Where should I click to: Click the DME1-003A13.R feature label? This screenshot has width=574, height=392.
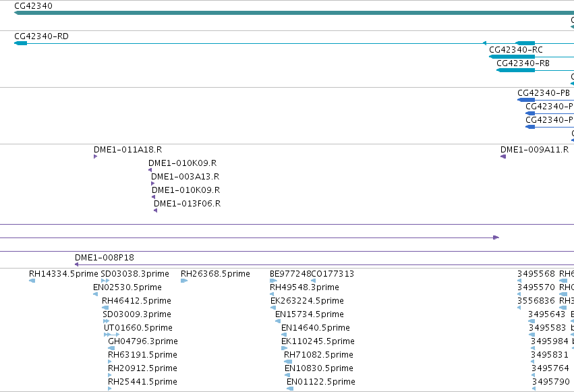coord(185,177)
